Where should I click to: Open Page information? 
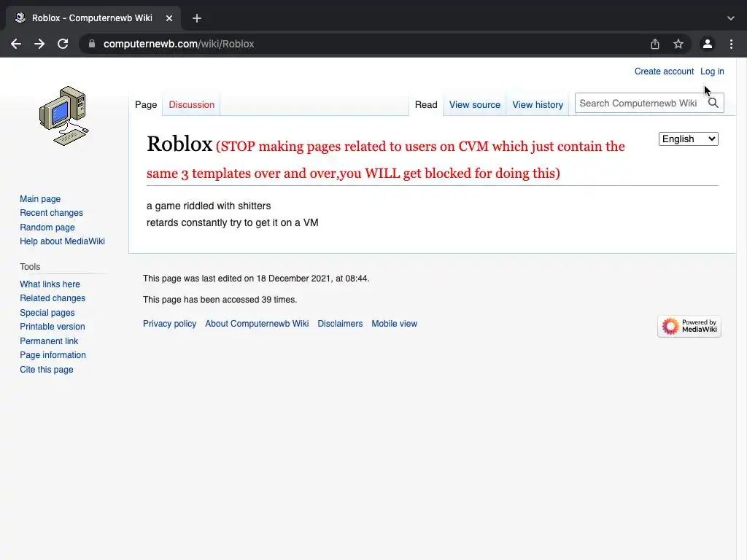coord(53,355)
